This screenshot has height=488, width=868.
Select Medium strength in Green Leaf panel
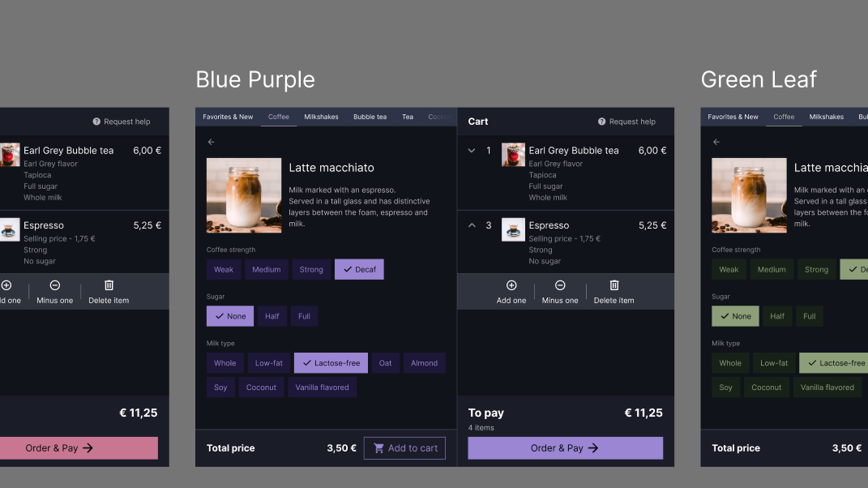(772, 269)
